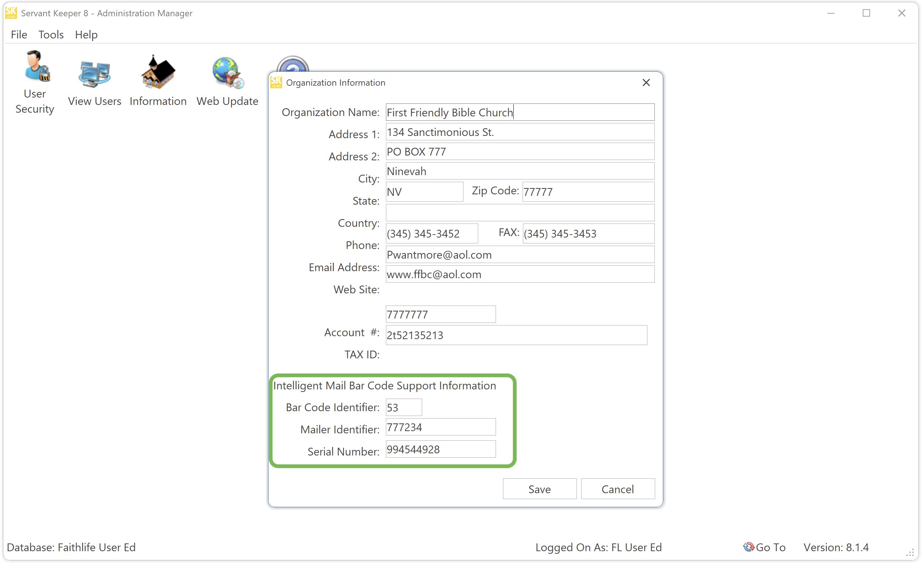Close the Organization Information dialog
This screenshot has width=924, height=563.
[x=646, y=82]
